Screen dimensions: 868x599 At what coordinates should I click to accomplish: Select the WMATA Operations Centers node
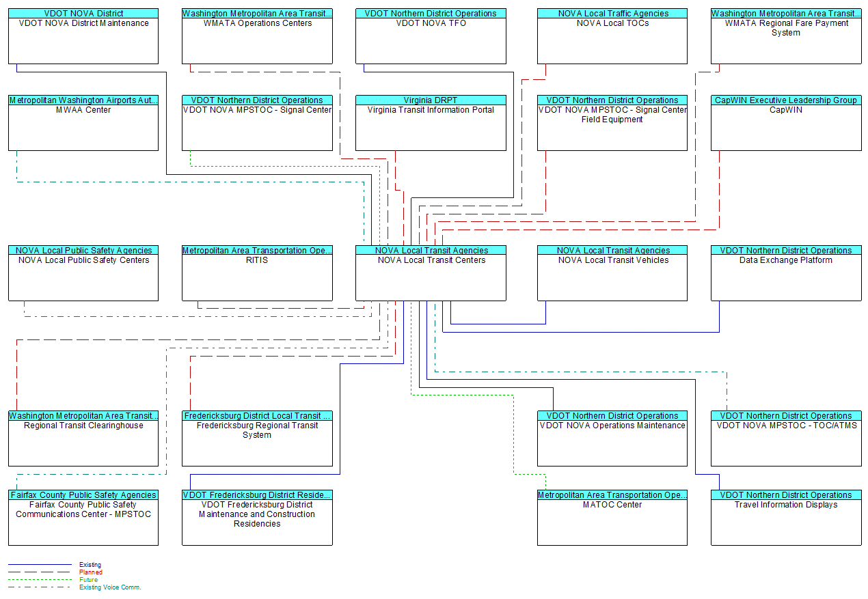[x=257, y=36]
